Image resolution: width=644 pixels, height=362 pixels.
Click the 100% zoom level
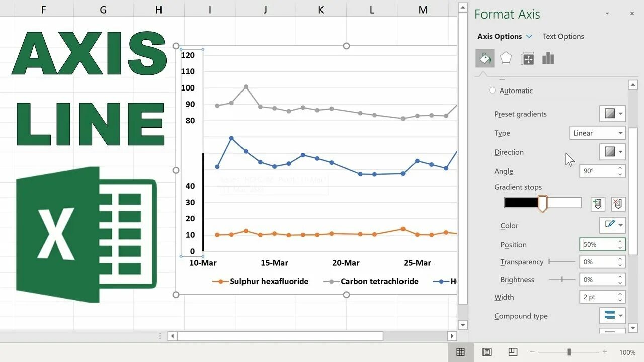point(627,352)
